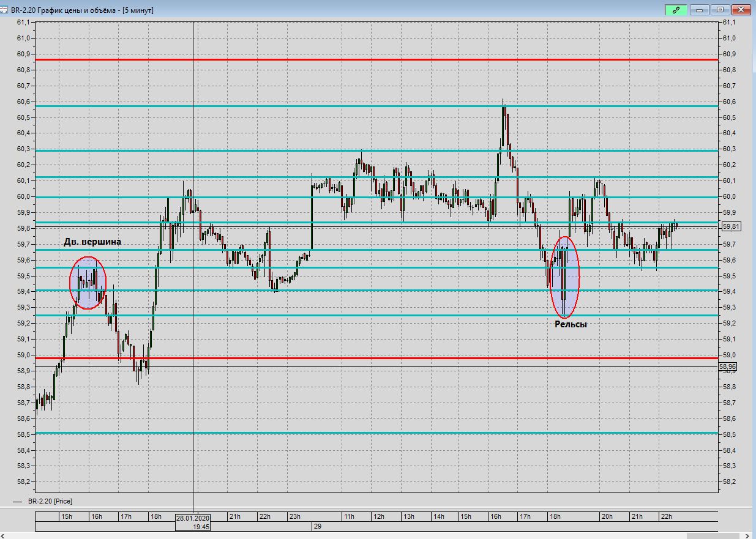This screenshot has width=756, height=539.
Task: Select the upper red horizontal level line
Action: click(x=376, y=59)
